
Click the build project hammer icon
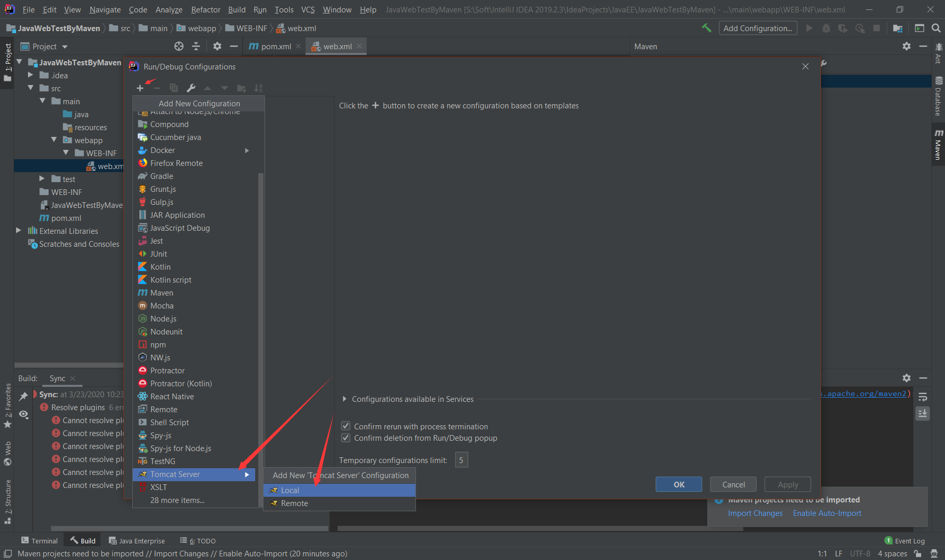[x=706, y=28]
